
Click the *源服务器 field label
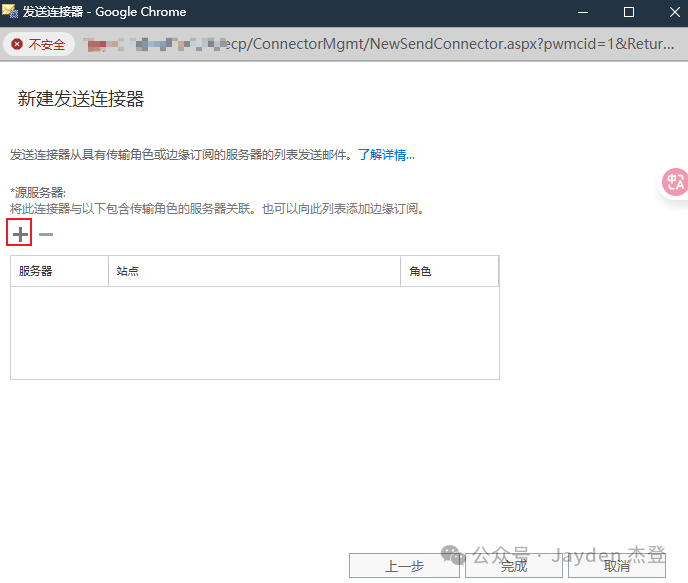38,192
